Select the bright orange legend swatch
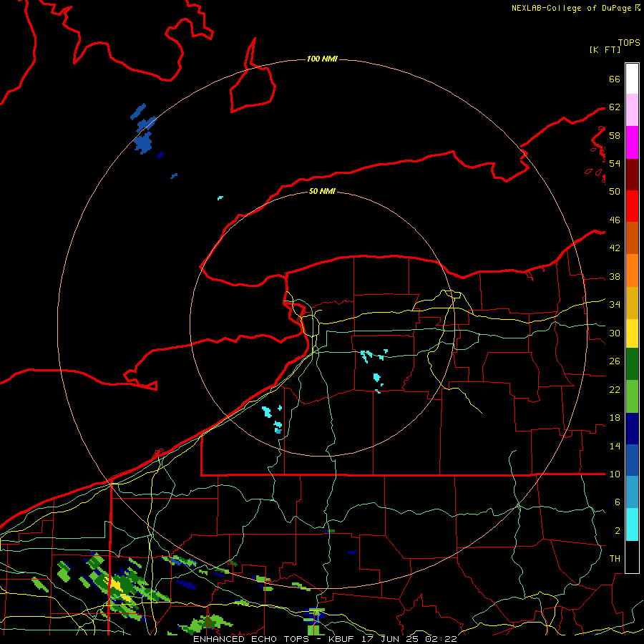This screenshot has width=644, height=644. [x=632, y=270]
